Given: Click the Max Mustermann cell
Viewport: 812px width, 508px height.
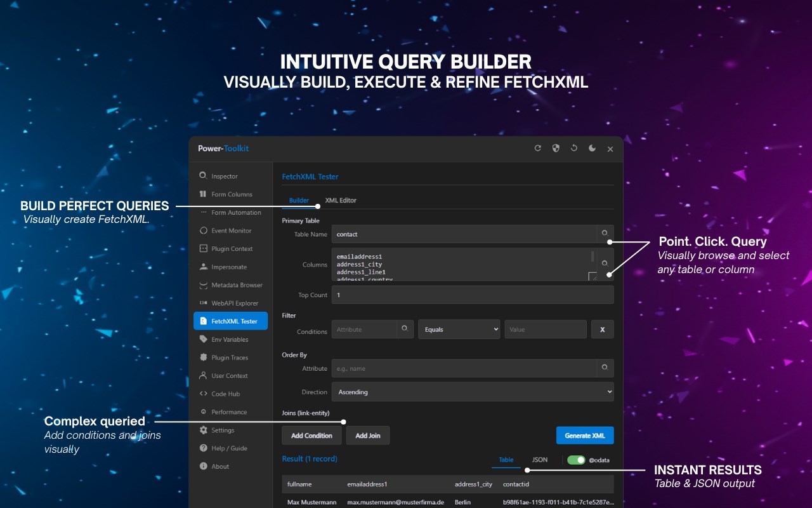Looking at the screenshot, I should click(313, 502).
